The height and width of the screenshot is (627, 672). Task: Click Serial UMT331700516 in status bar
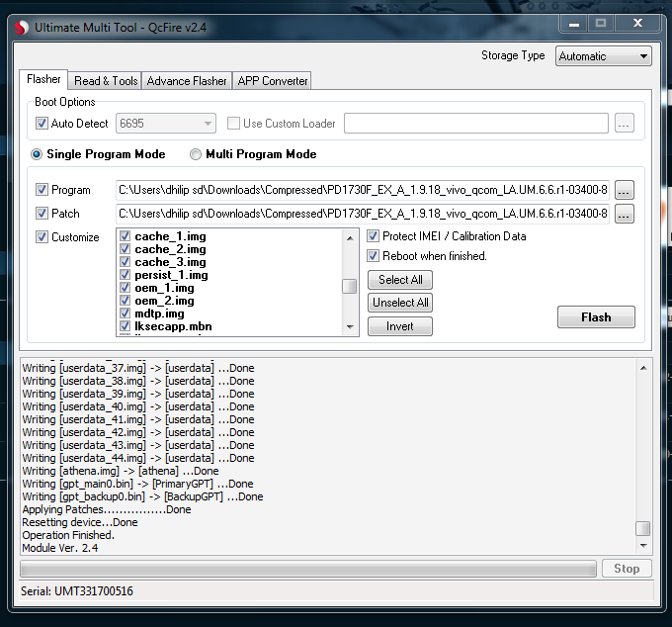(x=77, y=591)
